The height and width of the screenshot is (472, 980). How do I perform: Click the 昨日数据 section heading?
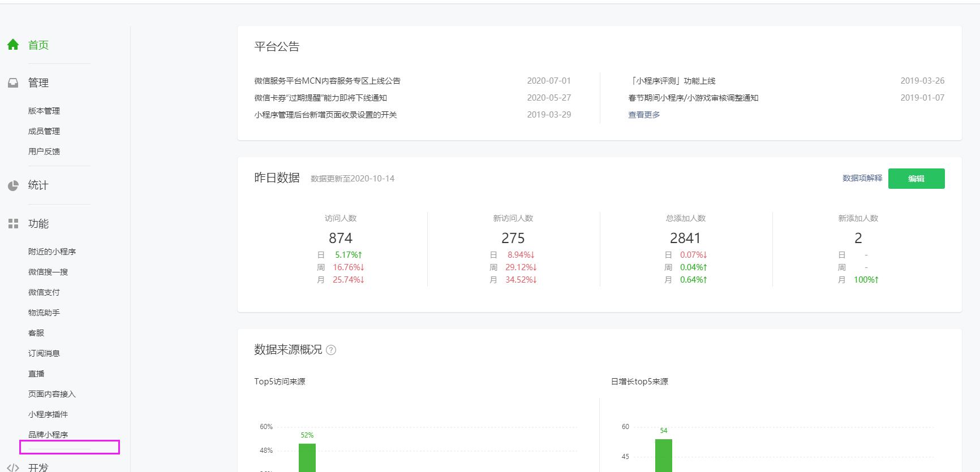tap(277, 177)
